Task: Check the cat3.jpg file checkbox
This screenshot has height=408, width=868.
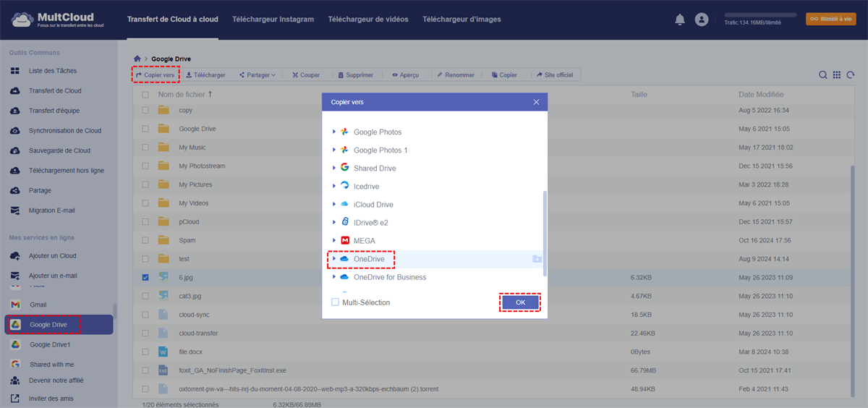Action: point(145,296)
